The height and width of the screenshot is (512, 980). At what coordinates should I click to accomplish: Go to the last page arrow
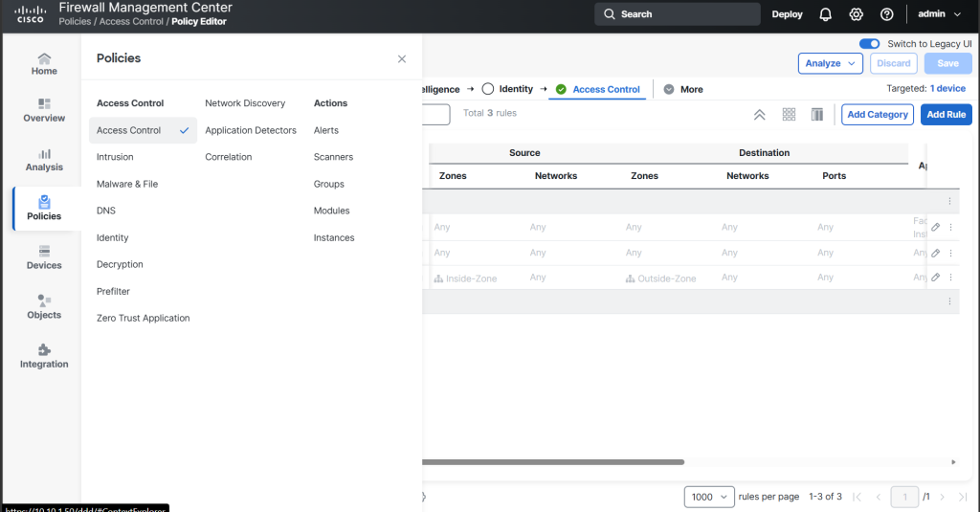point(963,497)
